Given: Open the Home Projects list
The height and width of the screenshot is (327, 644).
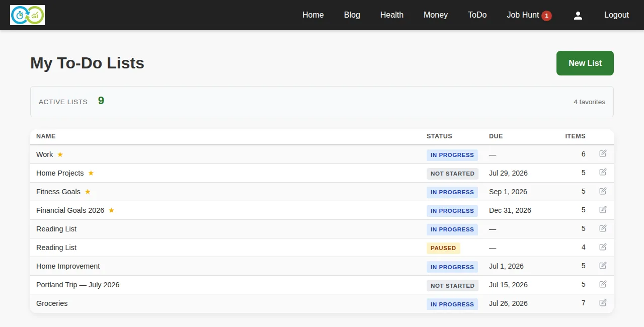Looking at the screenshot, I should click(60, 173).
